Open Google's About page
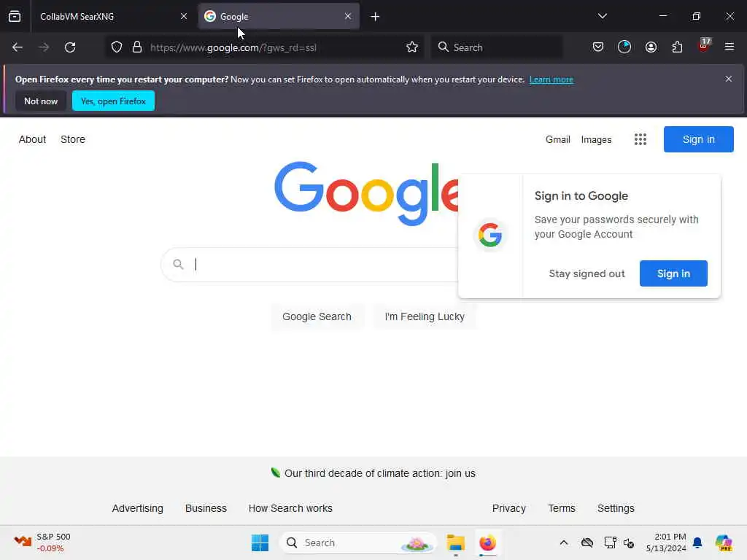Viewport: 747px width, 560px height. [x=32, y=139]
